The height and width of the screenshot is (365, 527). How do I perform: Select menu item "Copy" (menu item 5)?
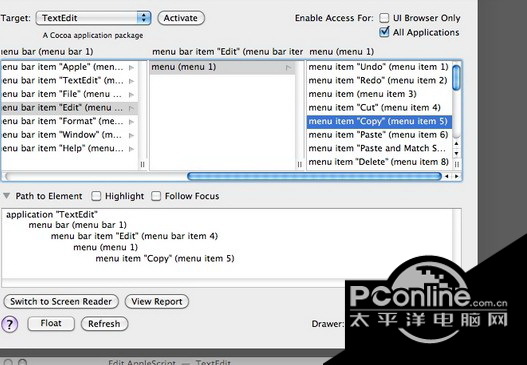[x=379, y=121]
